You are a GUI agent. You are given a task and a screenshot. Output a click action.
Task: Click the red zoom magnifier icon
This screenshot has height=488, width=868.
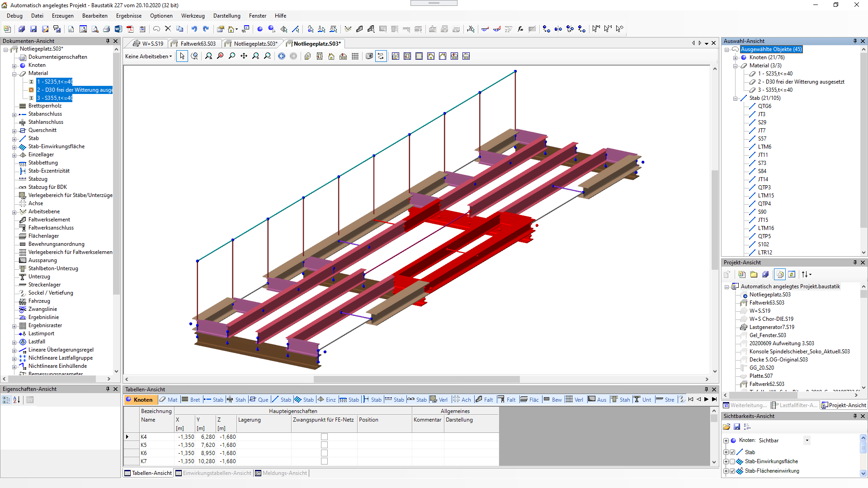tap(220, 56)
